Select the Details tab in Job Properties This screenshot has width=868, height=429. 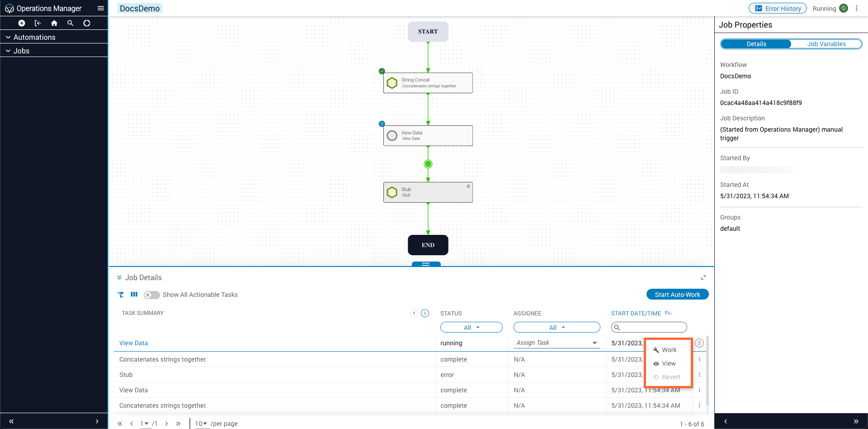click(756, 44)
